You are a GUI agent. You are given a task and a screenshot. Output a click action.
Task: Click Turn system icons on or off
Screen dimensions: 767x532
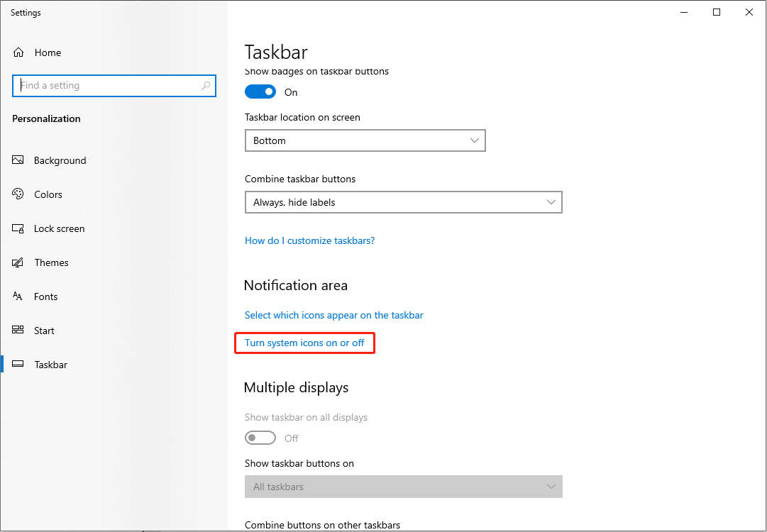pyautogui.click(x=304, y=343)
